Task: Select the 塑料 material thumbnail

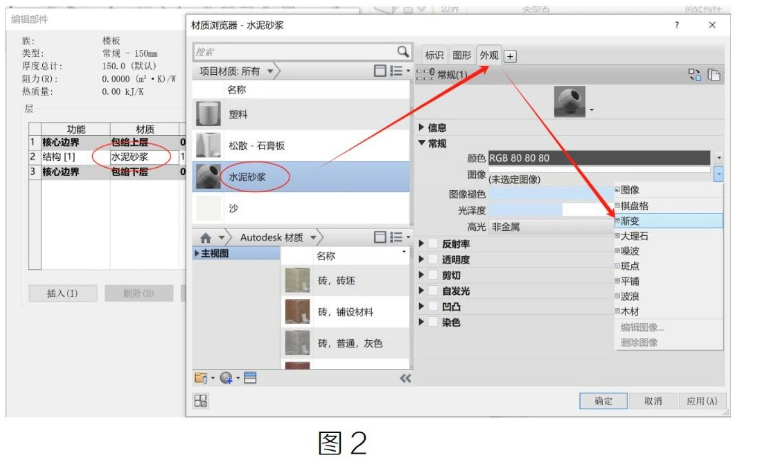Action: (x=208, y=114)
